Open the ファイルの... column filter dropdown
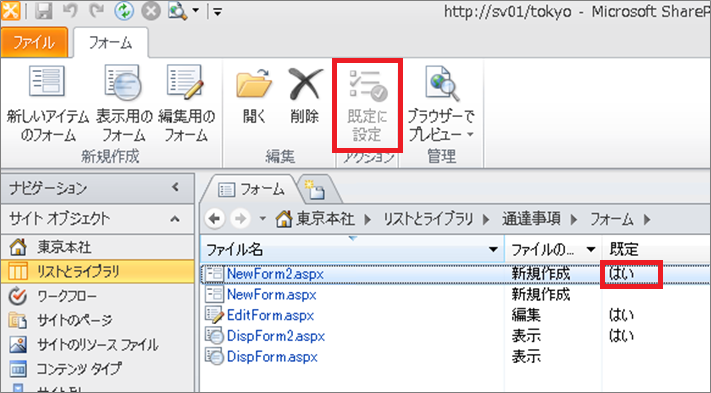Viewport: 711px width, 393px height. click(x=590, y=249)
